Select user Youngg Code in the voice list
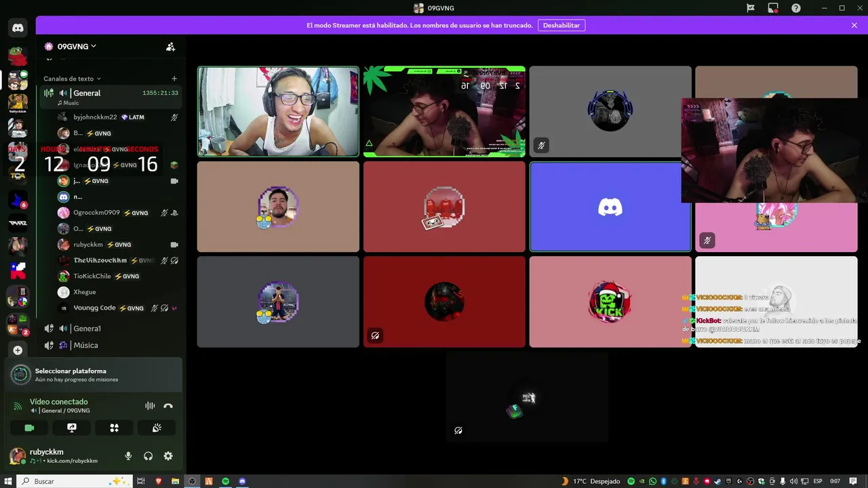The image size is (868, 488). click(x=118, y=308)
